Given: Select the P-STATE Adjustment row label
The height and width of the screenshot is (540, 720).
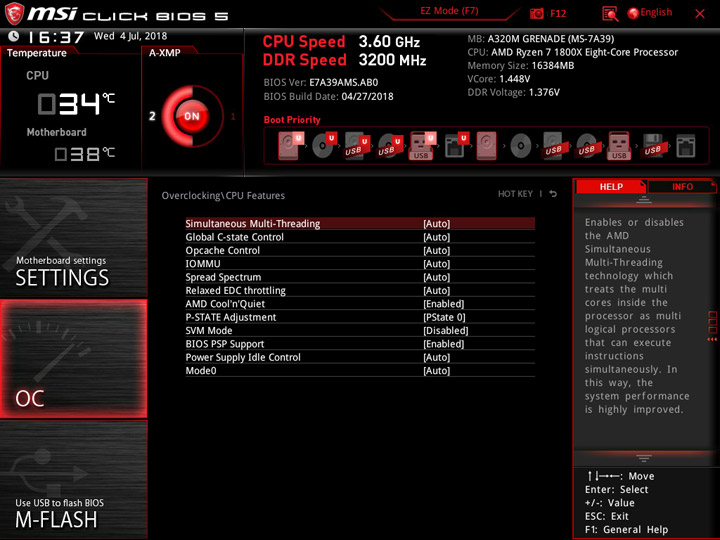Looking at the screenshot, I should pyautogui.click(x=231, y=317).
